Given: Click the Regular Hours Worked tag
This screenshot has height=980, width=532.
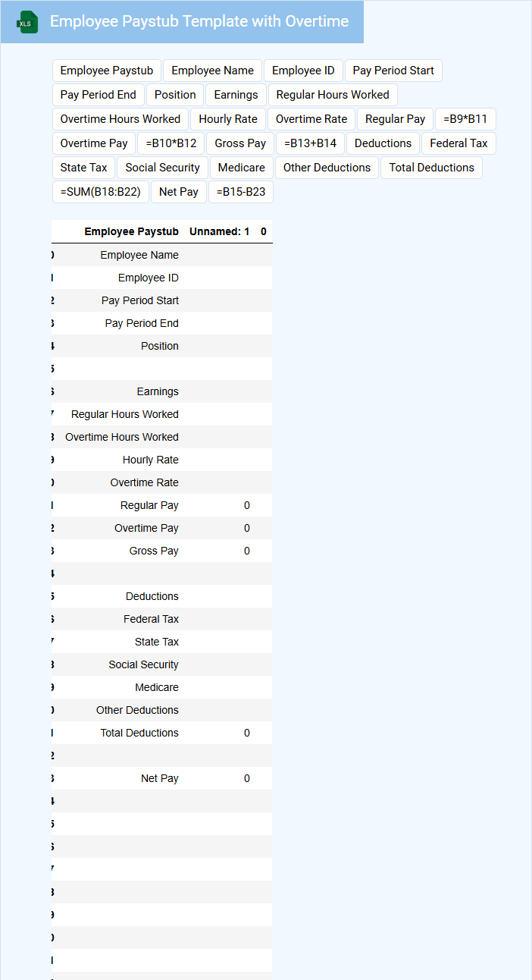Looking at the screenshot, I should coord(333,95).
